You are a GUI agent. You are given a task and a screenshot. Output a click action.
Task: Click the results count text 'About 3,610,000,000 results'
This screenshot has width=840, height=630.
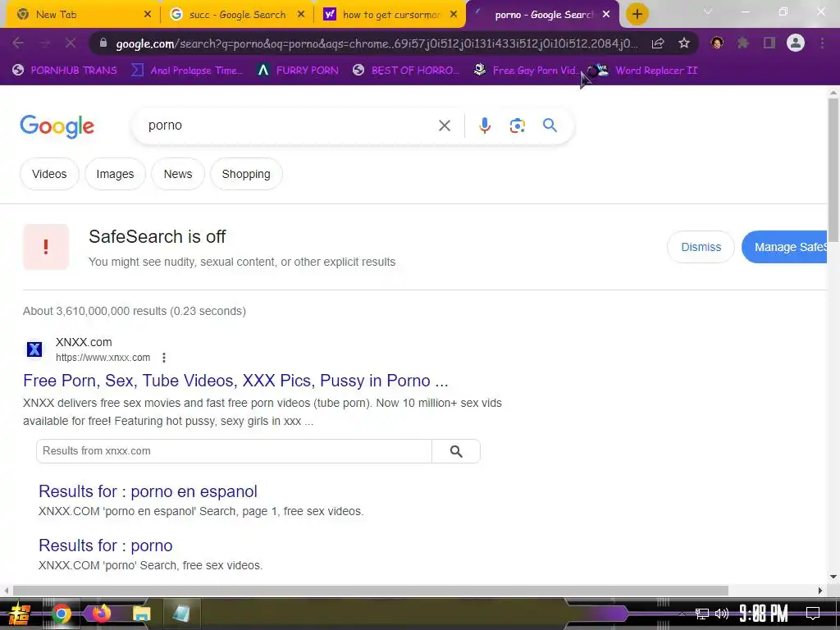tap(95, 311)
